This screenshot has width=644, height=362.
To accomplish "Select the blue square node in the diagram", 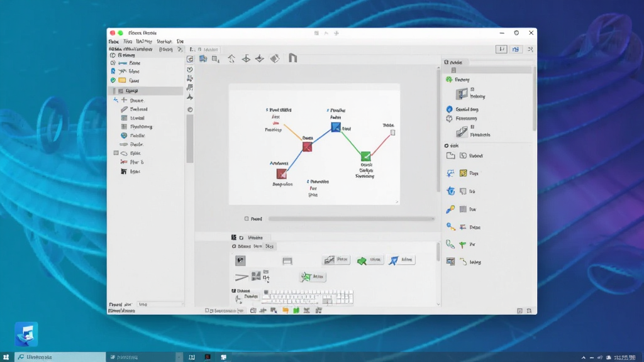I will click(x=336, y=127).
